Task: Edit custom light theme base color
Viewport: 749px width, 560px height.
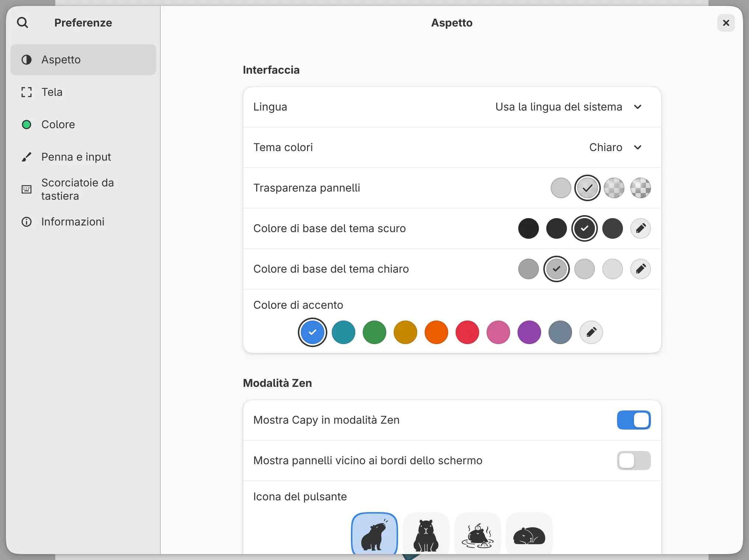Action: (641, 269)
